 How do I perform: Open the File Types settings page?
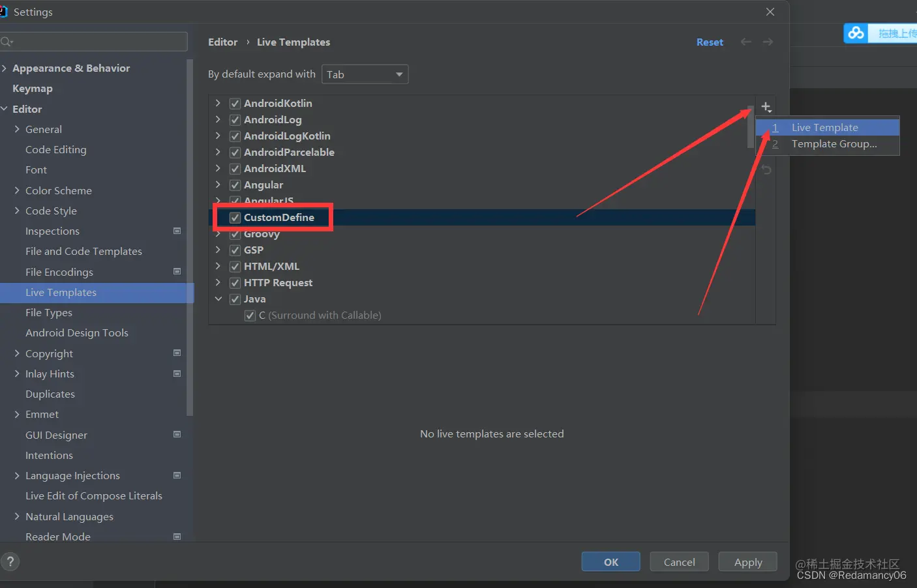(49, 313)
